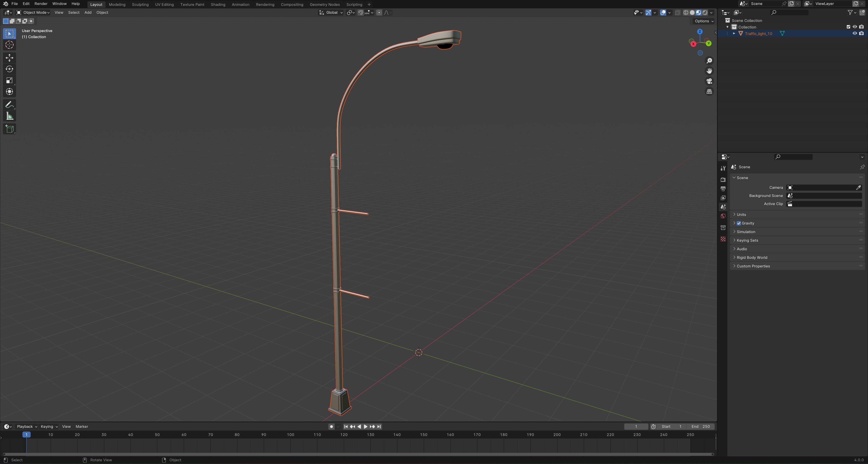Expand Traffic_light_10 in the outliner
Screen dimensions: 868x464
tap(734, 33)
